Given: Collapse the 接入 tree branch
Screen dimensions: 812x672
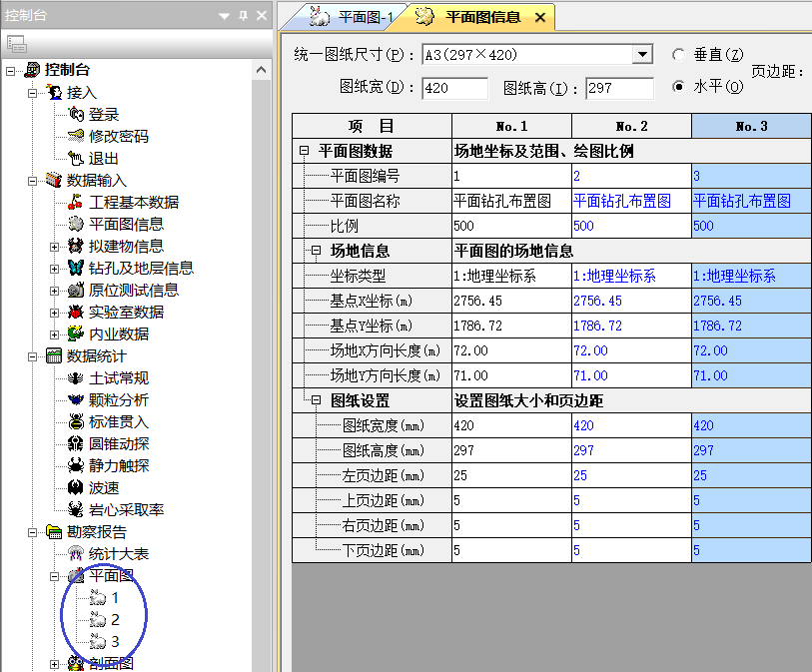Looking at the screenshot, I should tap(32, 93).
